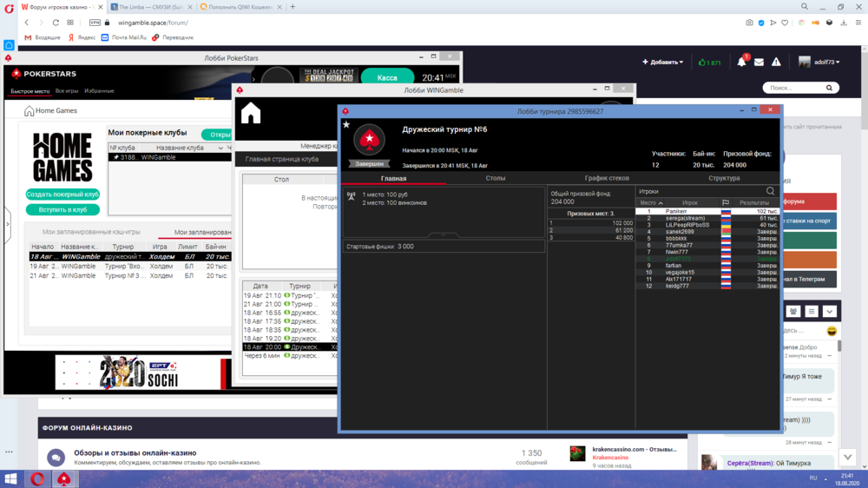Open player search magnifier in tournament lobby
The image size is (868, 488).
click(x=770, y=191)
